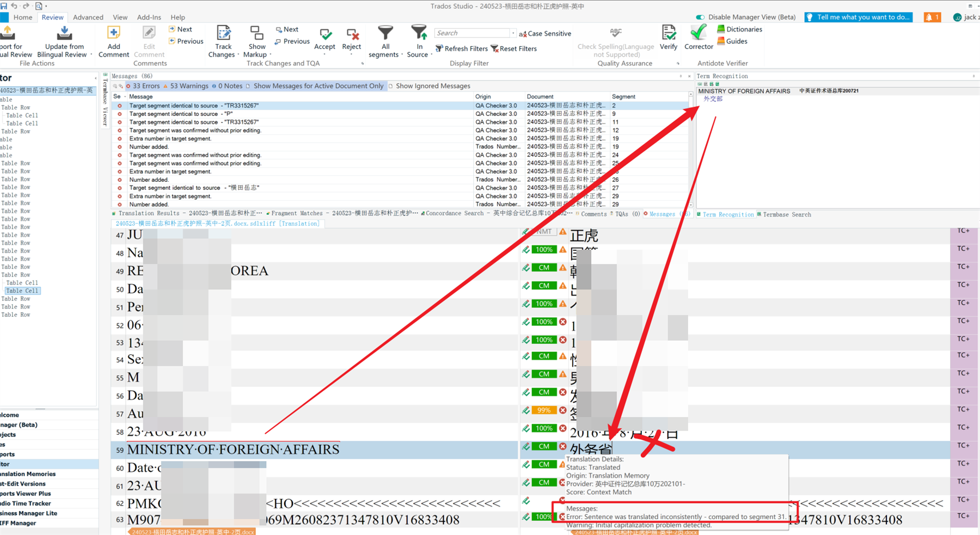This screenshot has width=980, height=535.
Task: Click the In Source filter icon
Action: tap(419, 33)
